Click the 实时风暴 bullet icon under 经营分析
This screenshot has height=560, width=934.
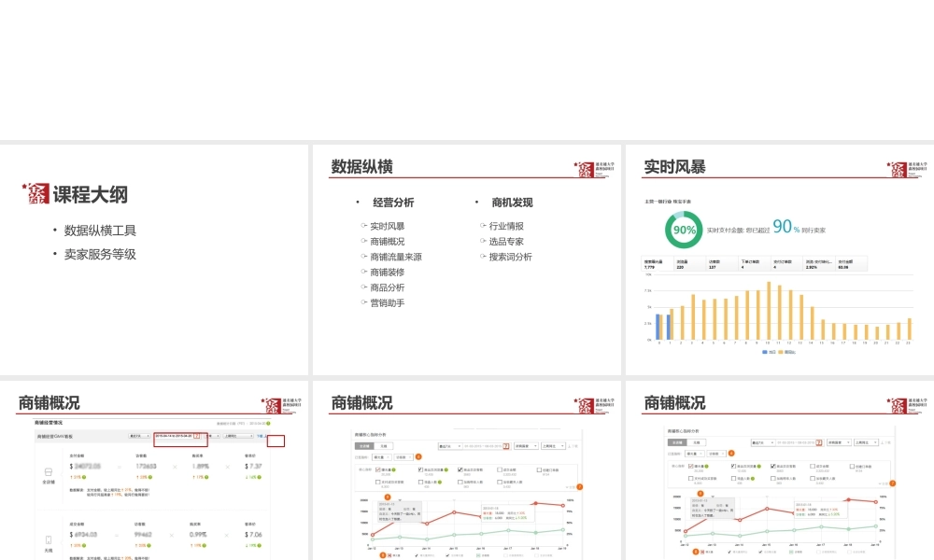(363, 225)
